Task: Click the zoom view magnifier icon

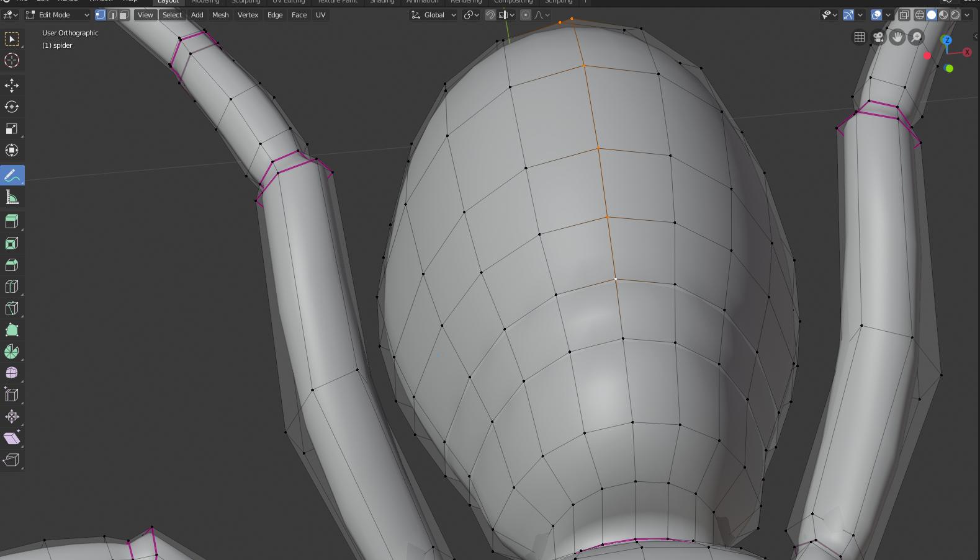Action: [916, 37]
